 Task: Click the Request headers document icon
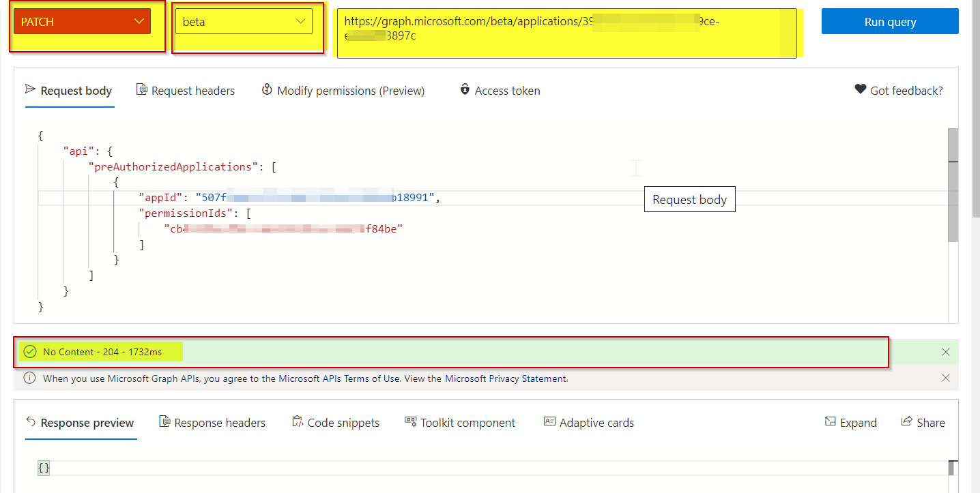point(142,89)
